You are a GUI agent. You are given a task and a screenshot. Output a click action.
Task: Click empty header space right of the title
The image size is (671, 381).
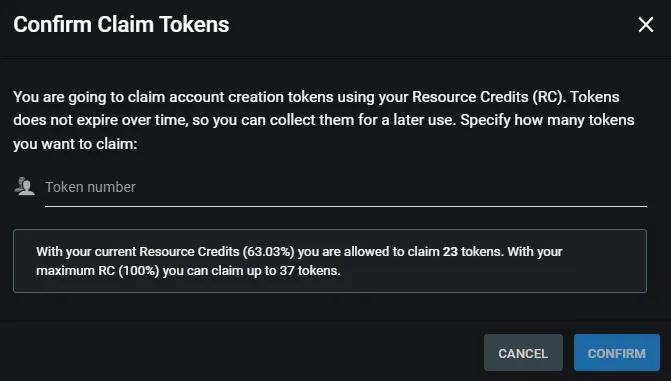tap(428, 24)
